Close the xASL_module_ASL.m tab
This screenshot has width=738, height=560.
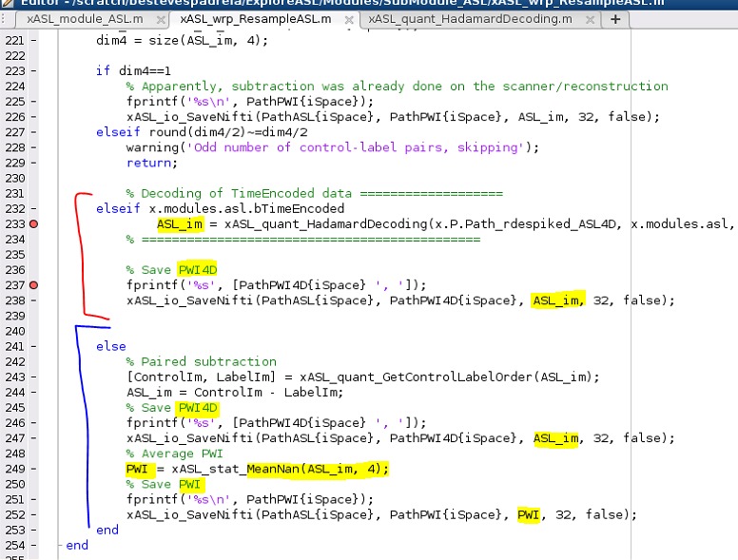click(161, 20)
